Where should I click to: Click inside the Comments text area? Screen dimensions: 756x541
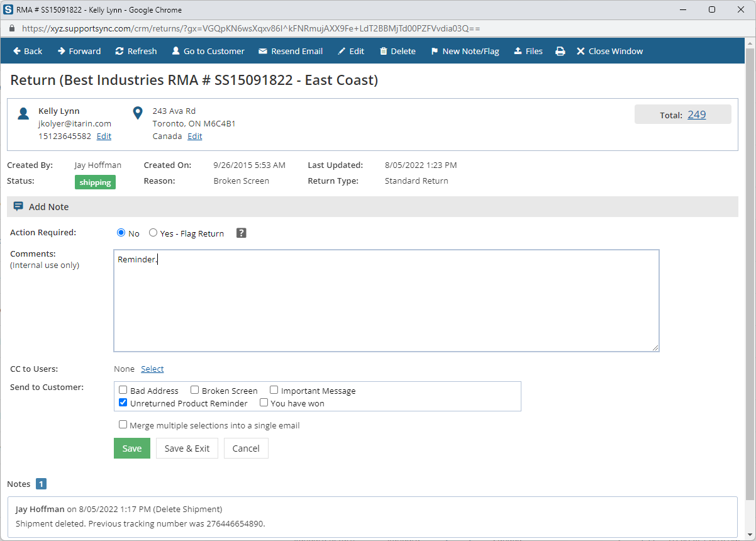click(x=386, y=301)
